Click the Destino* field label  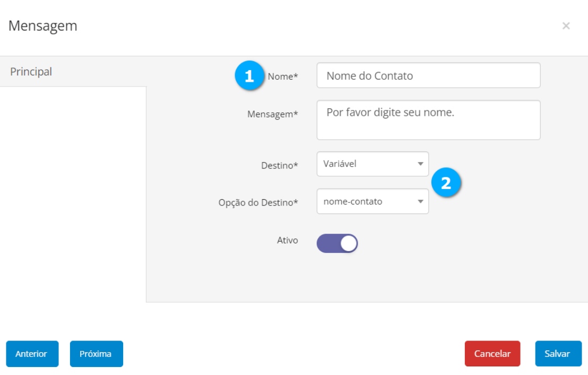pos(280,166)
